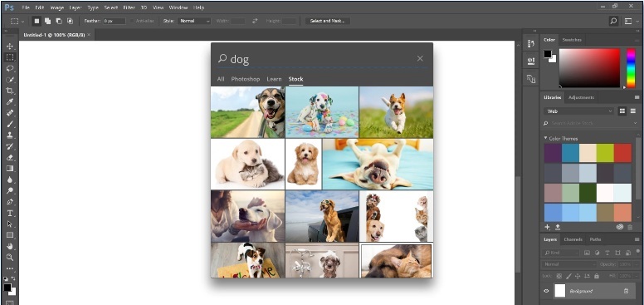Click the Libraries upload icon

coord(558,227)
